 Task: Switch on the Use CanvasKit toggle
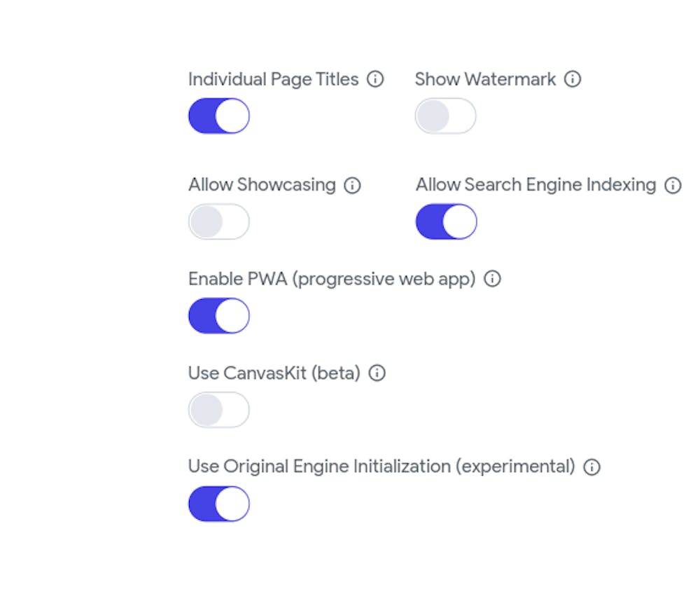[x=219, y=410]
